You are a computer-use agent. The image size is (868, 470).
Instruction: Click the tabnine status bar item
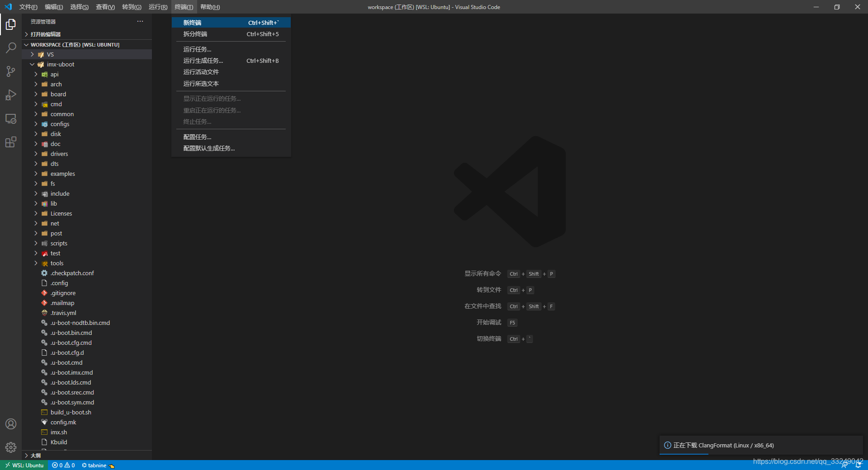(98, 465)
